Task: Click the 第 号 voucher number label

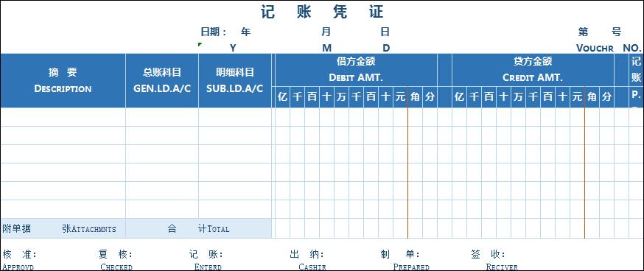Action: 600,32
